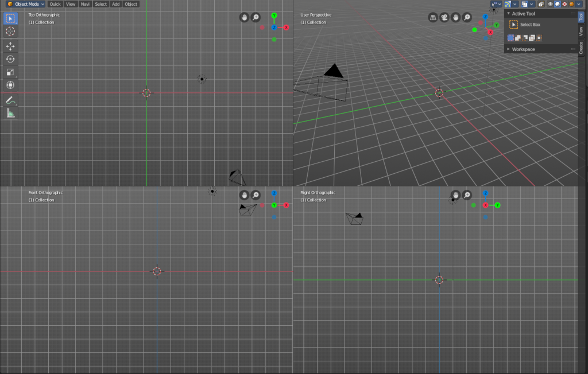
Task: Click the 'User Perspective' view label
Action: (316, 15)
